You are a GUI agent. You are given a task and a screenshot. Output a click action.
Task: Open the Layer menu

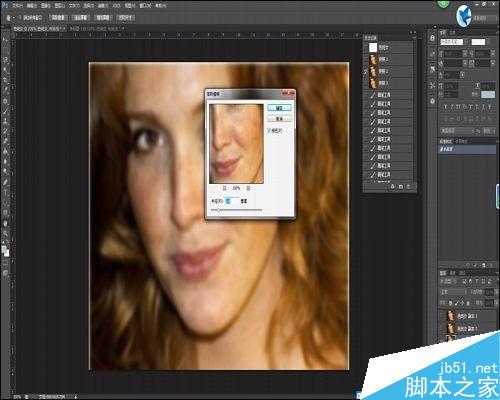(x=60, y=6)
